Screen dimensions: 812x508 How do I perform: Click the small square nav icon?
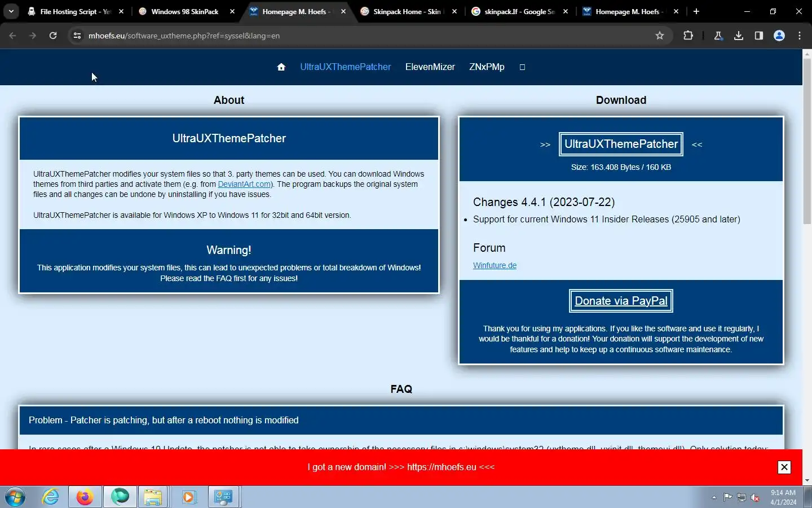(x=522, y=67)
